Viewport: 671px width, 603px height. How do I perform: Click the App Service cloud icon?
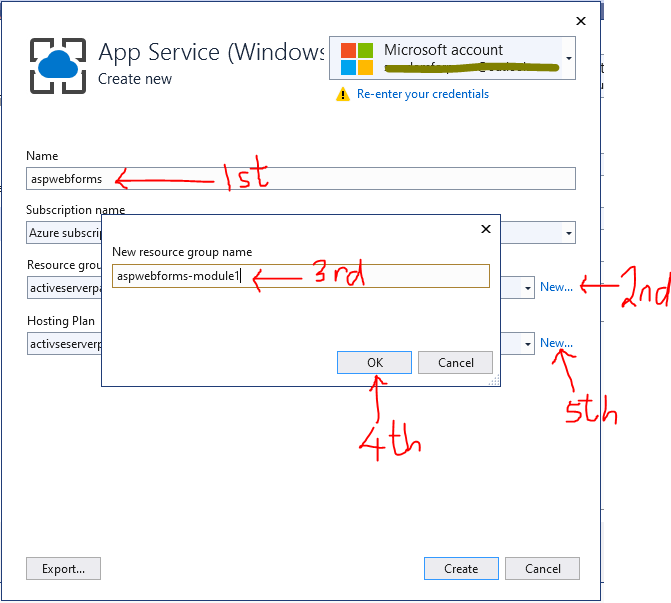[x=58, y=65]
